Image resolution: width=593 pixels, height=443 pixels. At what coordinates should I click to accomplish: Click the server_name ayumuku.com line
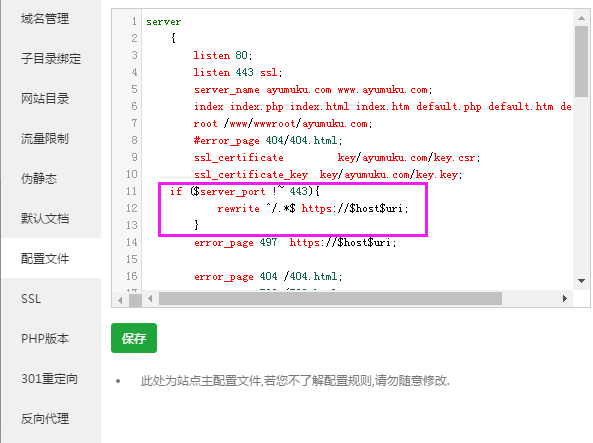(313, 90)
